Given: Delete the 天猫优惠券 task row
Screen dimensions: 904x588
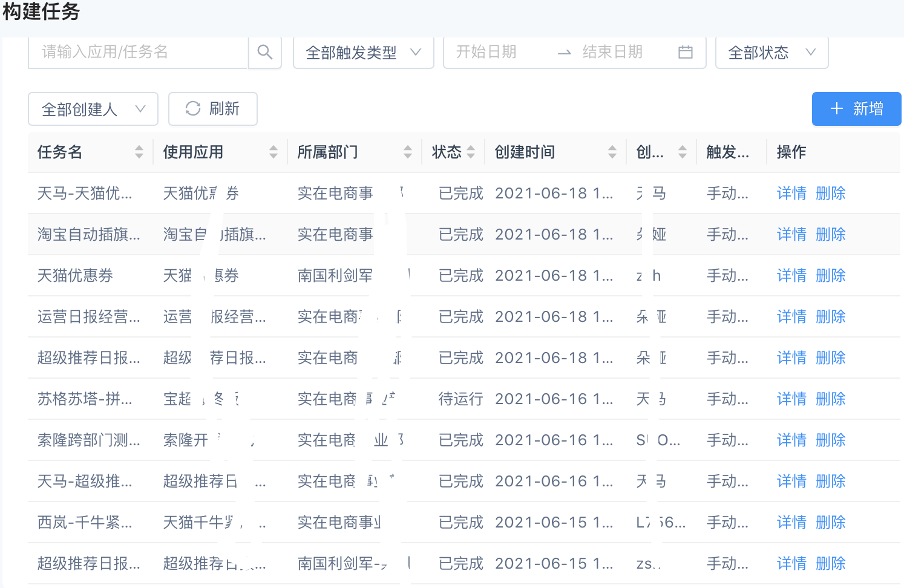Looking at the screenshot, I should (830, 276).
